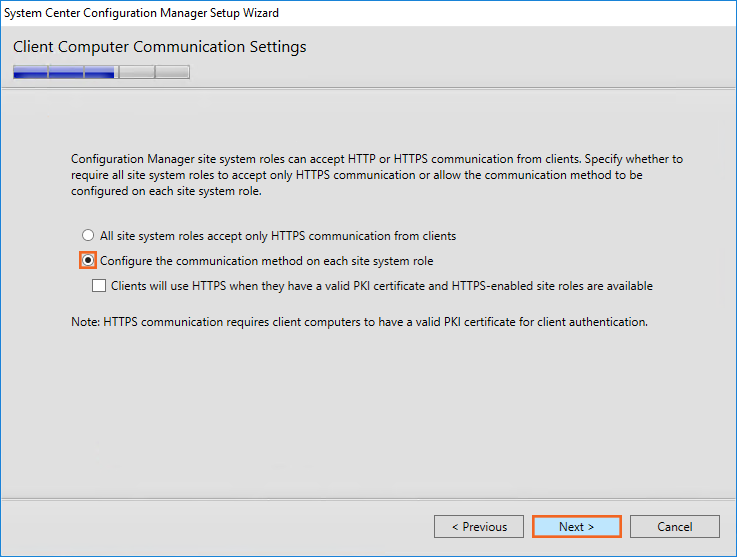Click the Setup Wizard window title text

(x=142, y=13)
